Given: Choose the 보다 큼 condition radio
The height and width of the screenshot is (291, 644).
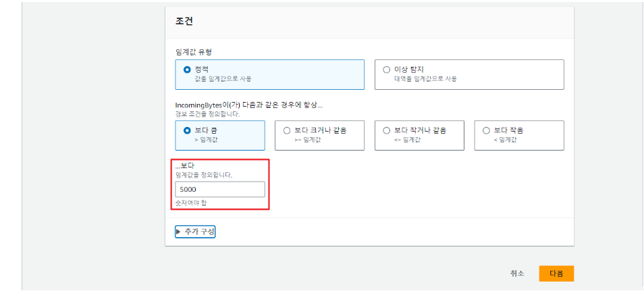Looking at the screenshot, I should point(187,130).
